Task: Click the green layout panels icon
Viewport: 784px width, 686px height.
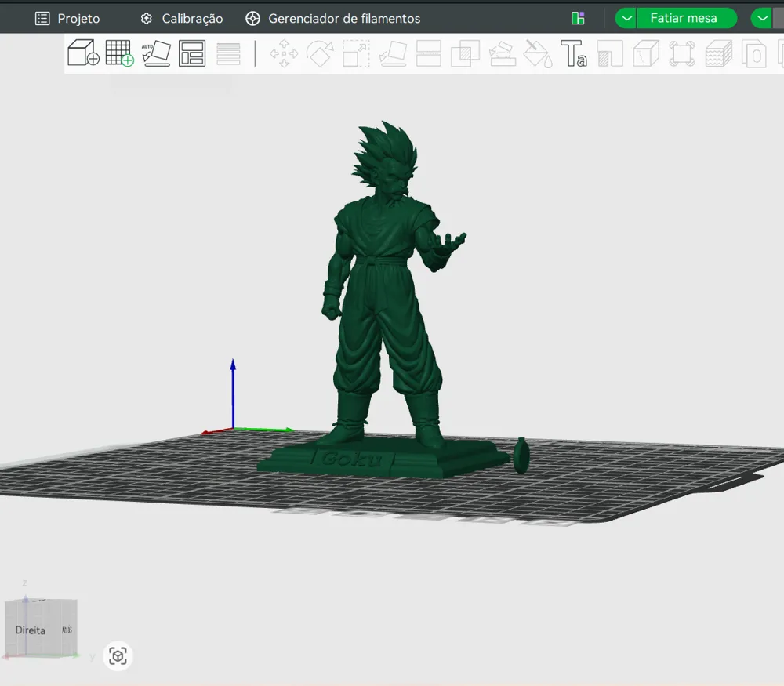Action: (578, 19)
